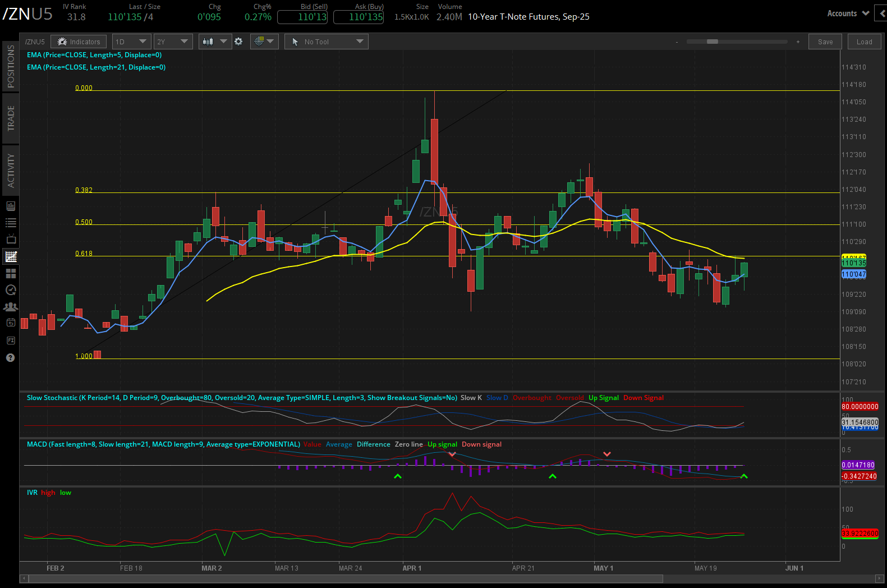Click the MACD down signal arrow near May 1

coord(607,454)
